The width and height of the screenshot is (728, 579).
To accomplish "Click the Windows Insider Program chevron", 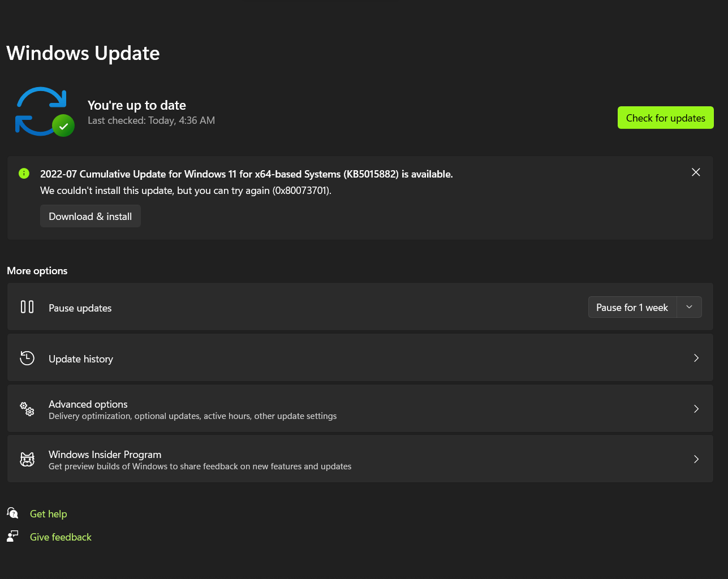I will tap(696, 459).
